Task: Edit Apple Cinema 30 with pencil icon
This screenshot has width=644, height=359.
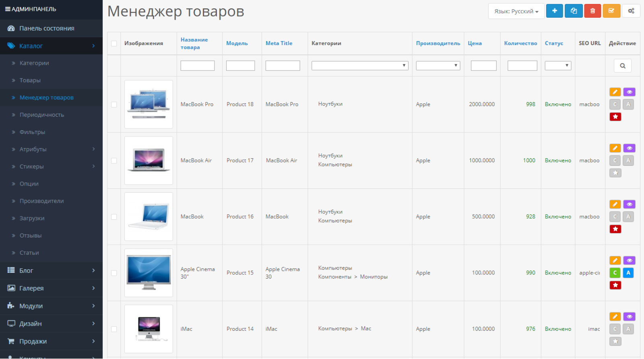Action: point(615,260)
